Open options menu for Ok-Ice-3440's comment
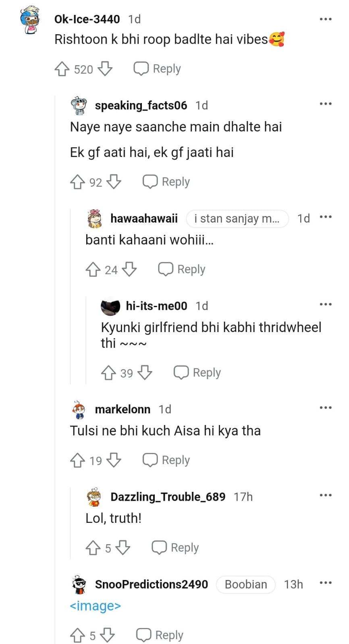Image resolution: width=349 pixels, height=644 pixels. pos(325,19)
